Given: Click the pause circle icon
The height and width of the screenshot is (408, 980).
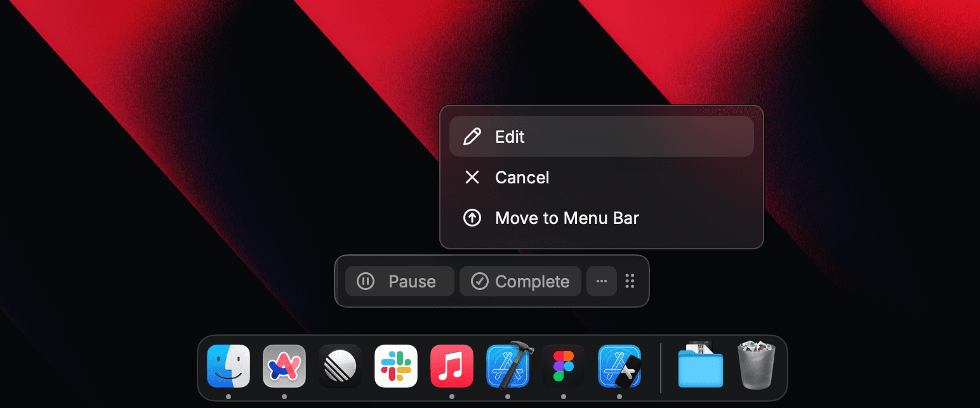Looking at the screenshot, I should pos(365,281).
